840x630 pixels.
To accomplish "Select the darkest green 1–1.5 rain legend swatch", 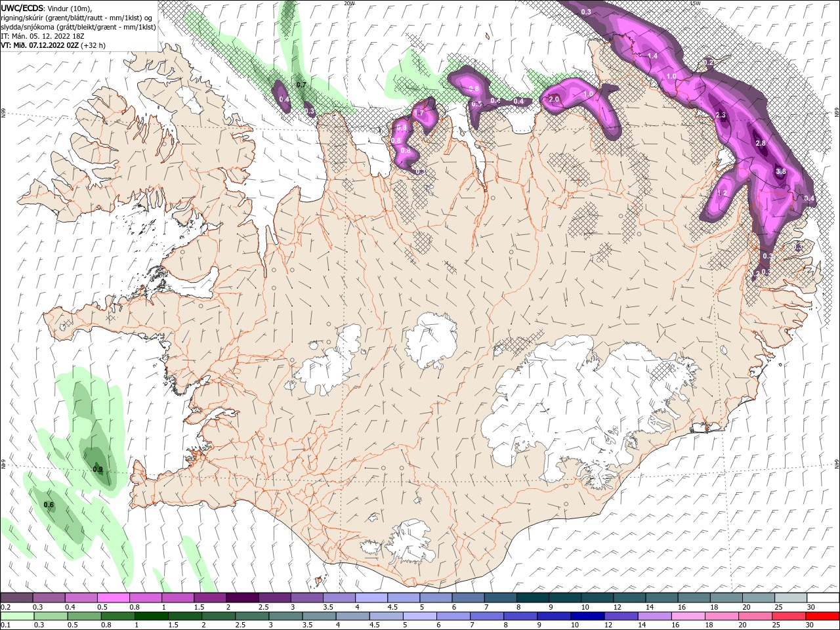I will pyautogui.click(x=152, y=616).
